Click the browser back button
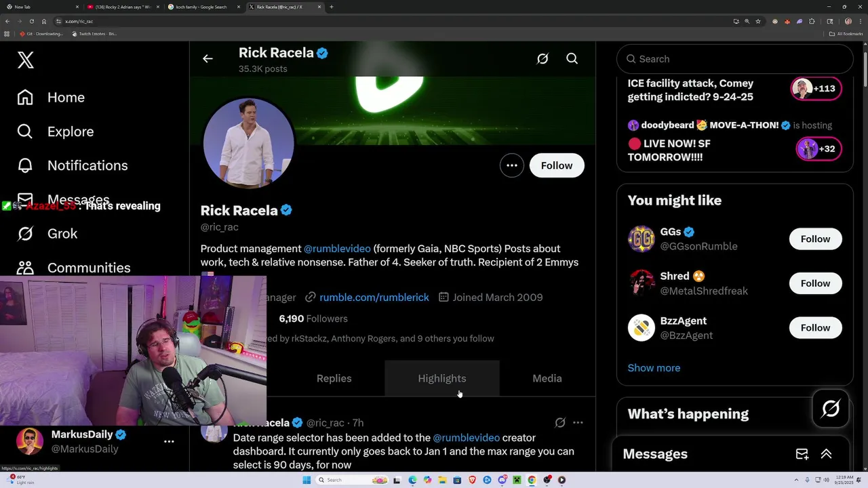Screen dimensions: 868x488 (7, 21)
